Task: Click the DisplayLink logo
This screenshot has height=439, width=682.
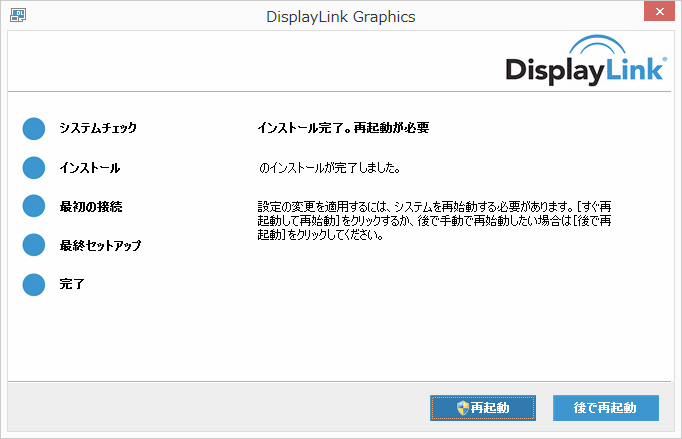Action: [586, 60]
